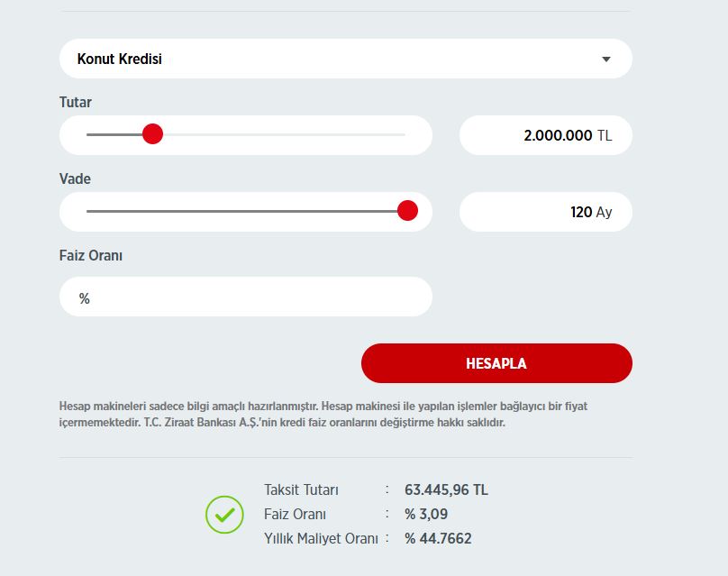This screenshot has width=728, height=576.
Task: Click the Yıllık Maliyet Oranı result label
Action: [320, 538]
